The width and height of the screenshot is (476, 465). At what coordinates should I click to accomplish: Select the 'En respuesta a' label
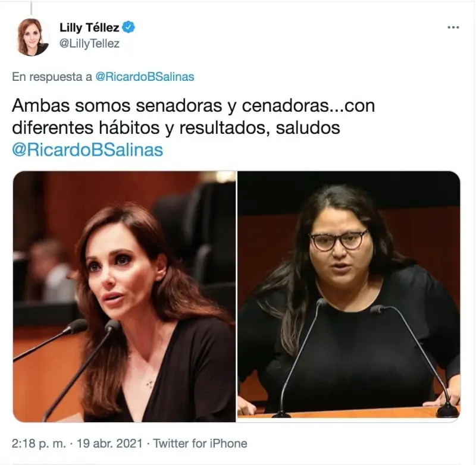[52, 77]
